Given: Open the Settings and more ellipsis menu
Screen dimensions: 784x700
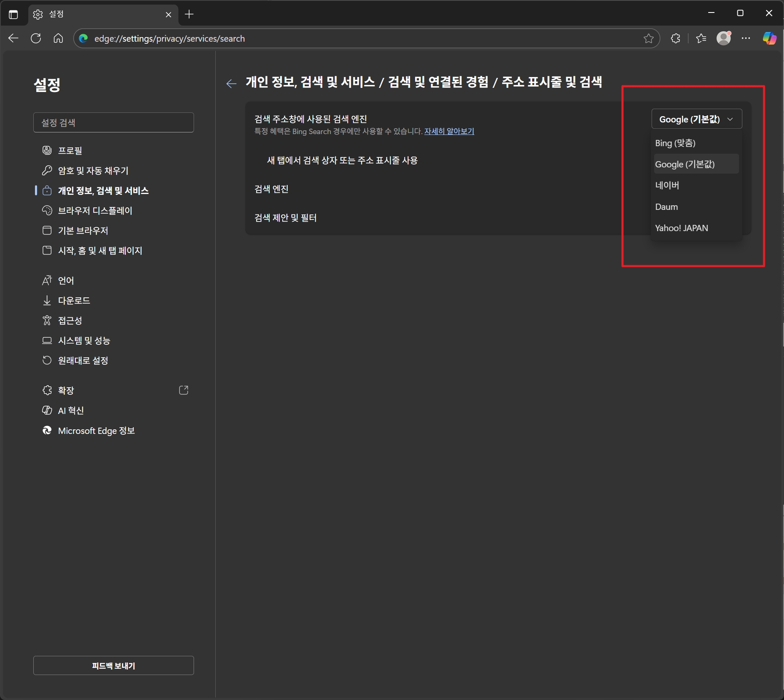Looking at the screenshot, I should point(746,38).
